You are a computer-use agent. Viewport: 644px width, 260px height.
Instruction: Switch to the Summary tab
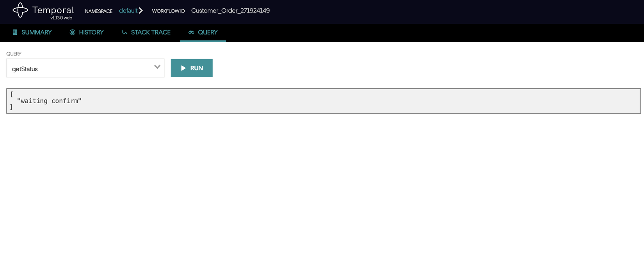coord(32,32)
